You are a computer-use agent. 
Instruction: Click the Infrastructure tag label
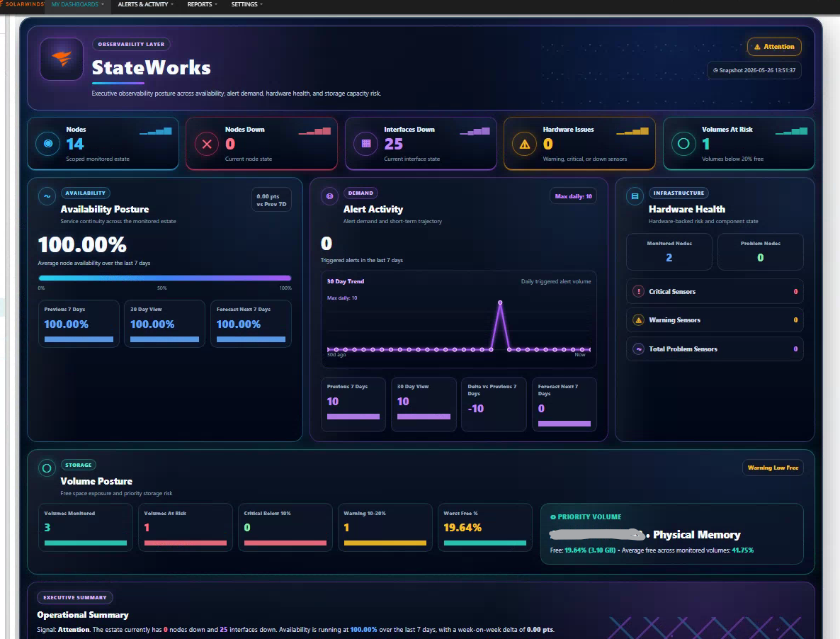coord(679,193)
